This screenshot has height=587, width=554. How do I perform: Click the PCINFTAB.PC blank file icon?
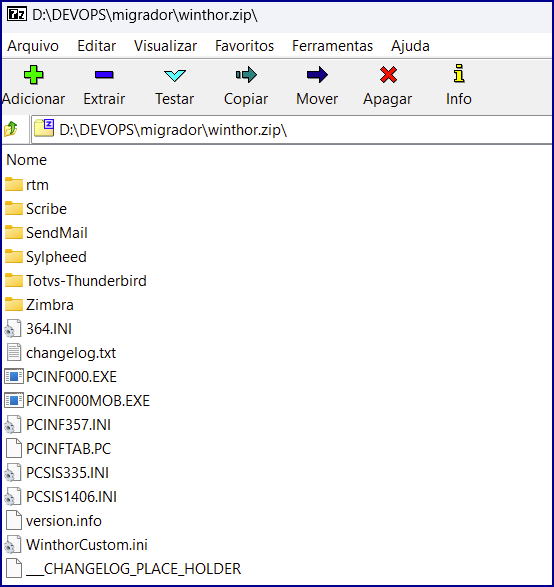[x=14, y=448]
